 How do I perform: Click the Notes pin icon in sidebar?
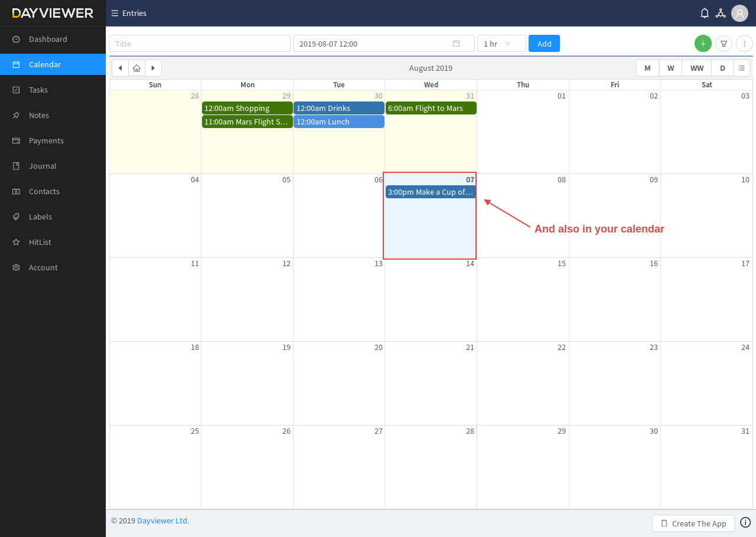point(17,115)
